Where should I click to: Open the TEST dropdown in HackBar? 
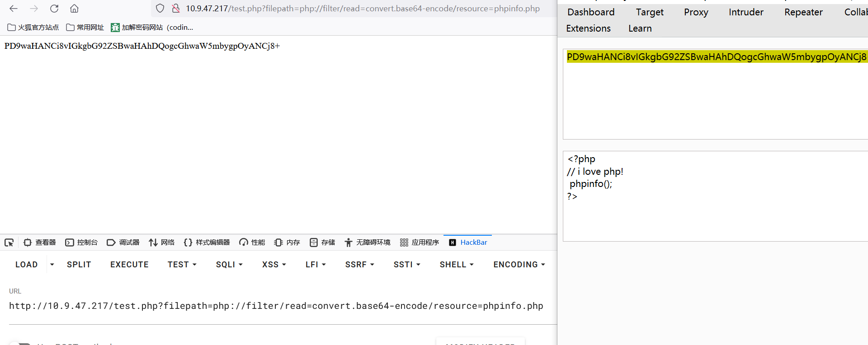pyautogui.click(x=182, y=265)
